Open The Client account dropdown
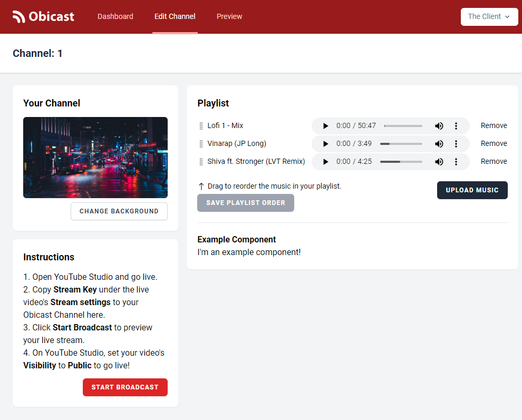522x420 pixels. pyautogui.click(x=488, y=16)
